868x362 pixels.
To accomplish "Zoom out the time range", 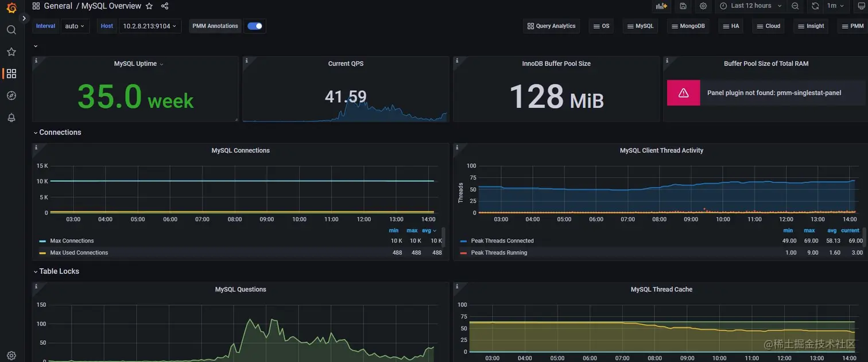I will [x=795, y=6].
